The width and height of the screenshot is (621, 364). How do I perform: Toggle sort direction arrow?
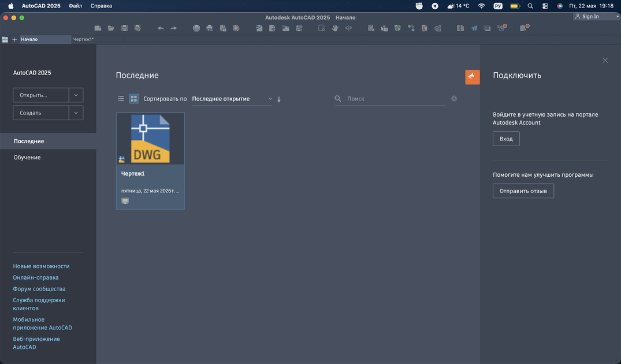(x=279, y=99)
